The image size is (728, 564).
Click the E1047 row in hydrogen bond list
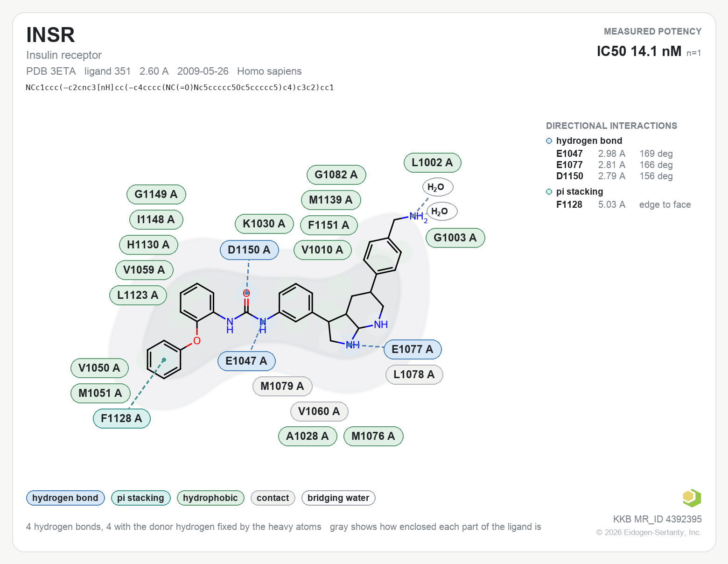(x=615, y=154)
